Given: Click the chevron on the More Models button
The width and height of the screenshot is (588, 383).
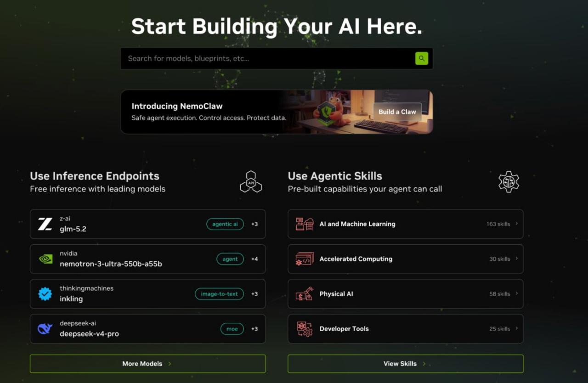Looking at the screenshot, I should 170,364.
